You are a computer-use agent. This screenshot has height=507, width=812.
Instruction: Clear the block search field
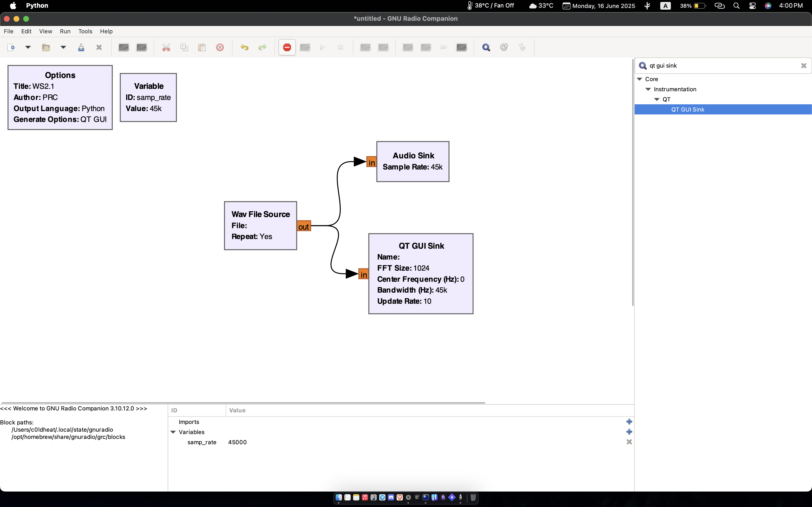tap(803, 66)
